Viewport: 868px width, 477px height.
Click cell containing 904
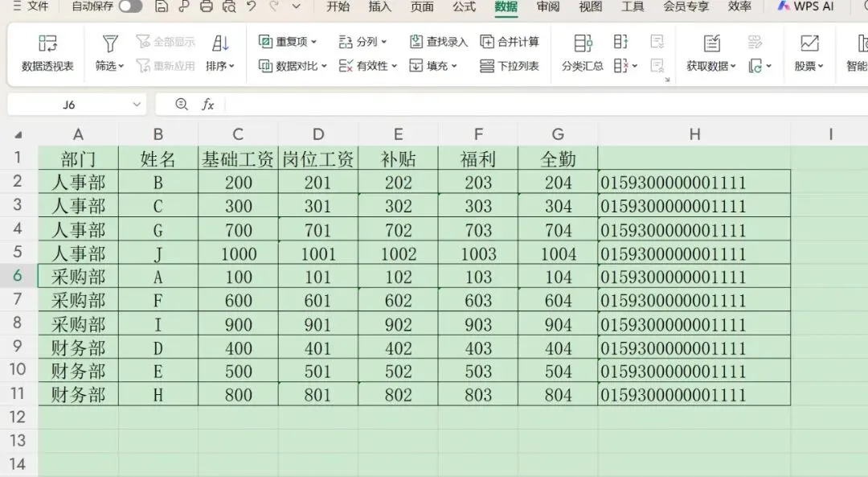pos(558,324)
